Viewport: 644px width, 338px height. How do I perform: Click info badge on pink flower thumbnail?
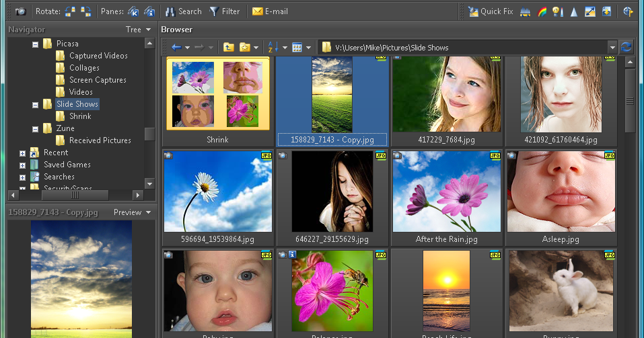tap(293, 255)
